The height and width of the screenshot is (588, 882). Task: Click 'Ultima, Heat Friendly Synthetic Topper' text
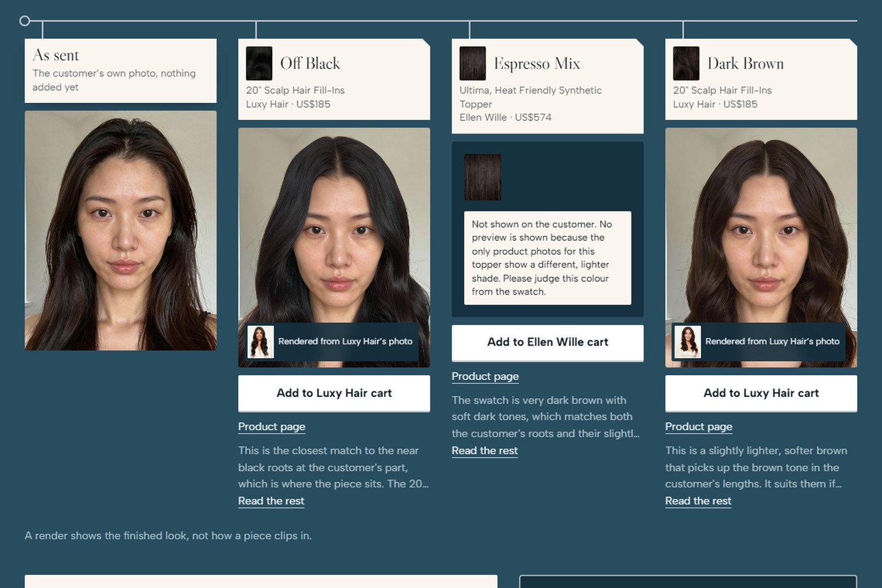point(530,97)
